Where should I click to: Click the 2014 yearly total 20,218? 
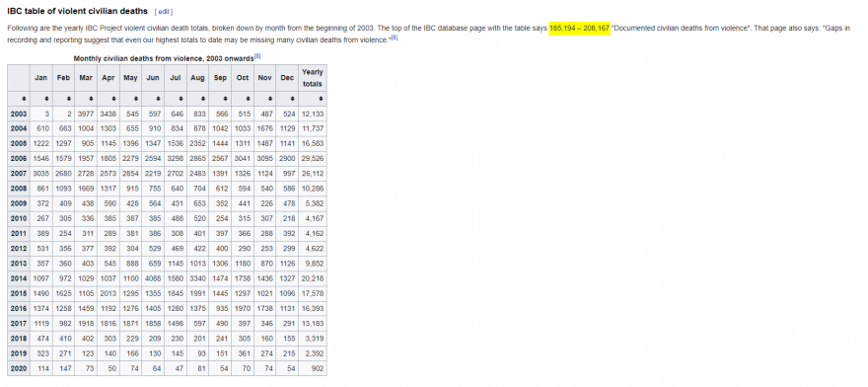[313, 278]
